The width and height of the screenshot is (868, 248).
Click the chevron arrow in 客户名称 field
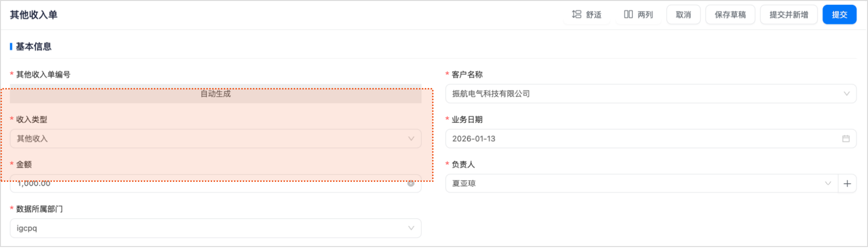(846, 94)
